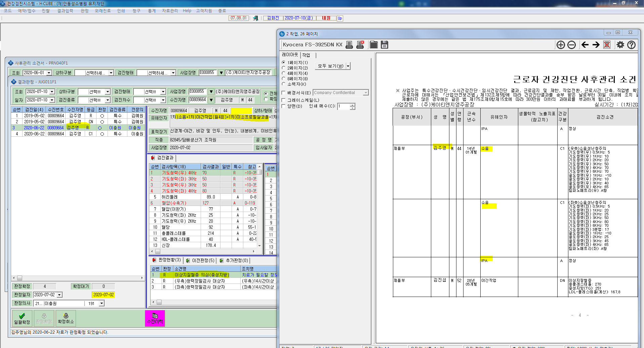644x348 pixels.
Task: Click the print icon in the preview toolbar
Action: pos(349,45)
